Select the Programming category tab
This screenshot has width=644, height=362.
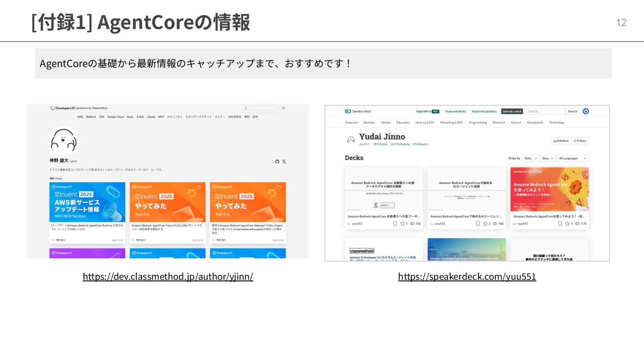click(x=478, y=122)
